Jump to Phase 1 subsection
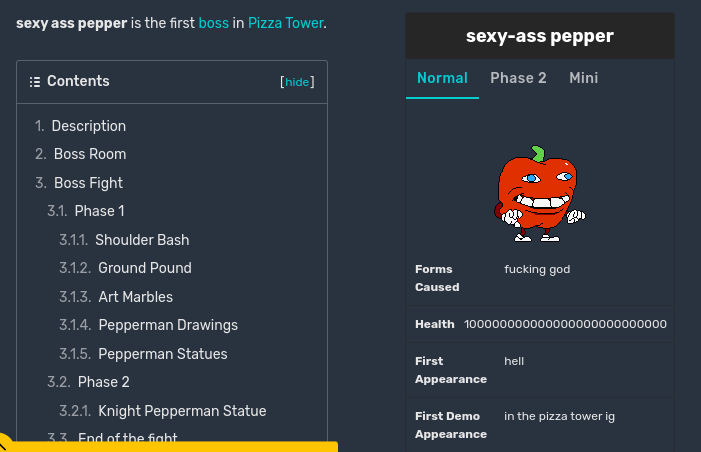 coord(100,211)
